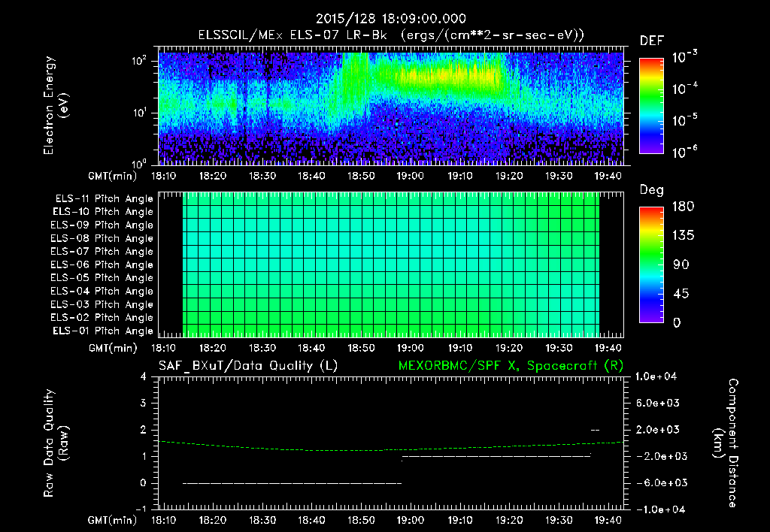Click the data quality line at level 0

(293, 483)
